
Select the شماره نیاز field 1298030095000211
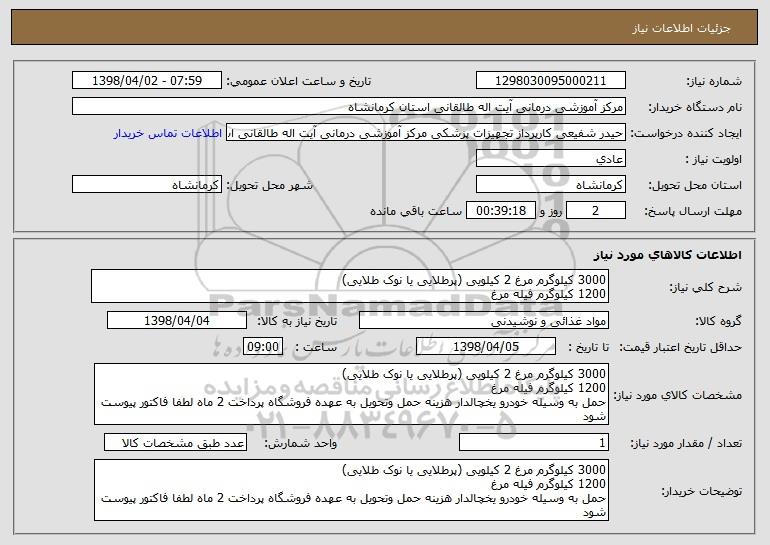550,81
